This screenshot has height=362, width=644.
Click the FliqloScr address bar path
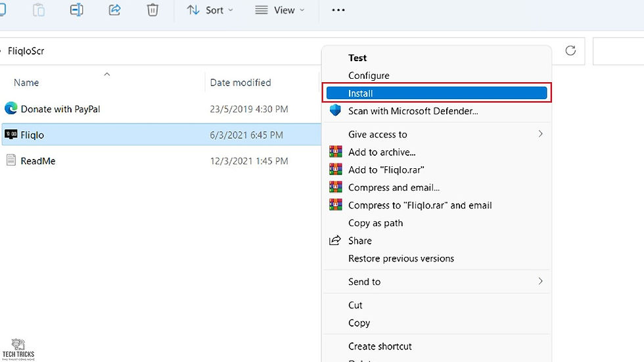[x=26, y=51]
